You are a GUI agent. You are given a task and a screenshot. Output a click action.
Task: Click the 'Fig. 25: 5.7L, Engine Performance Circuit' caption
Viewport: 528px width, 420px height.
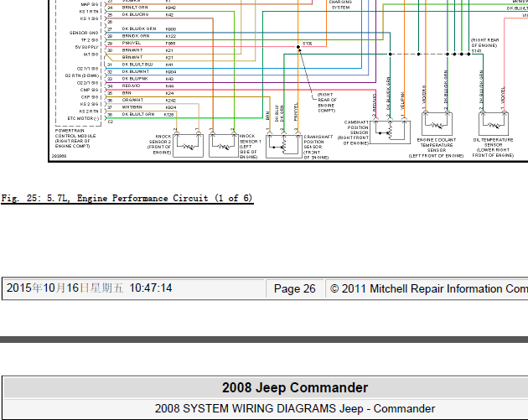click(127, 198)
